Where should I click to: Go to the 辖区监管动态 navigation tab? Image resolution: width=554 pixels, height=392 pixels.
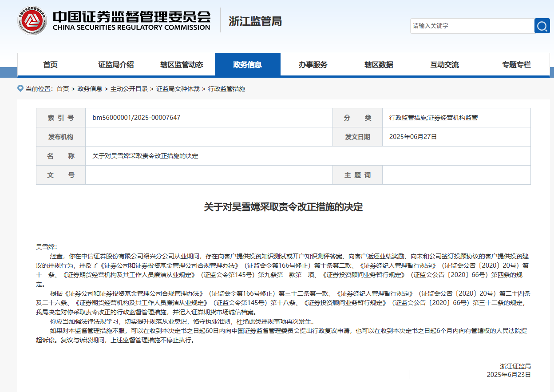point(182,65)
